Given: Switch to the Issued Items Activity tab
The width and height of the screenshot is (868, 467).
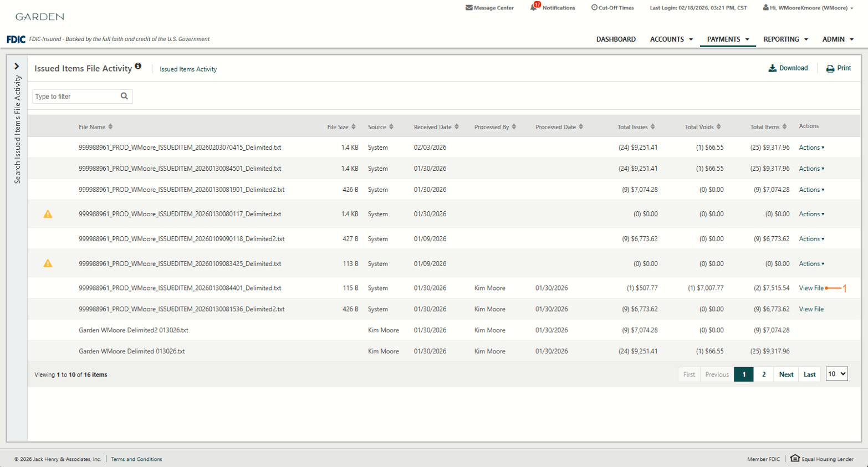Looking at the screenshot, I should [x=188, y=69].
